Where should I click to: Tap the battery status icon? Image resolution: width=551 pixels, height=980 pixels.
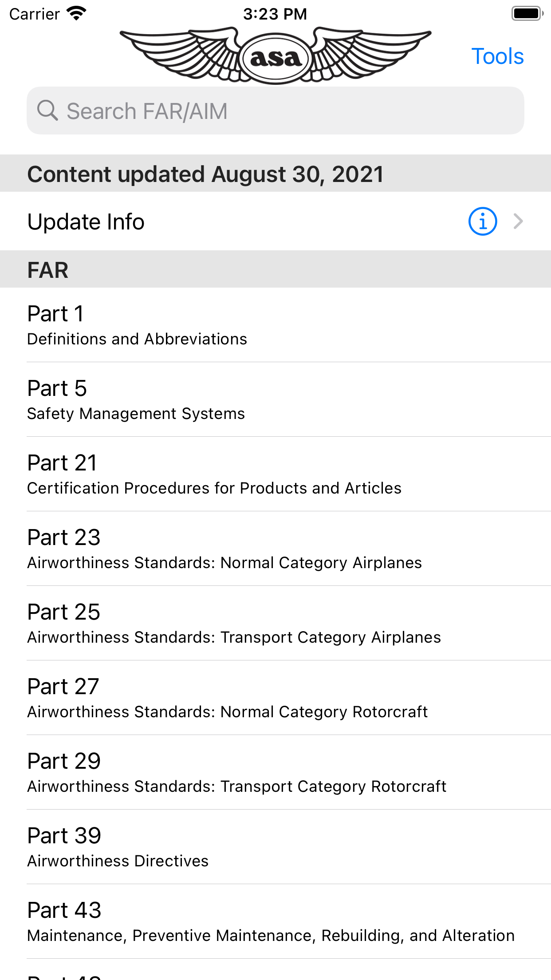click(x=527, y=13)
